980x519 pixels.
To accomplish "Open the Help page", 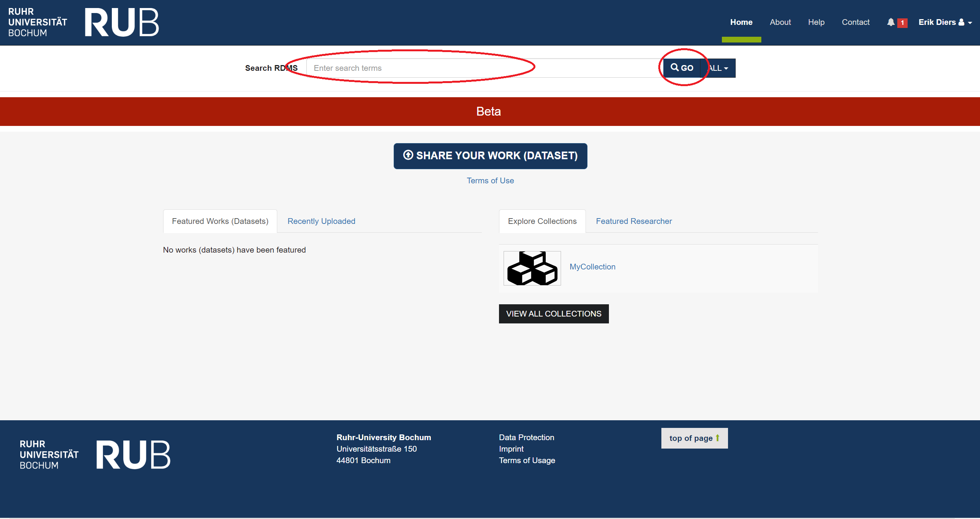I will pos(816,22).
